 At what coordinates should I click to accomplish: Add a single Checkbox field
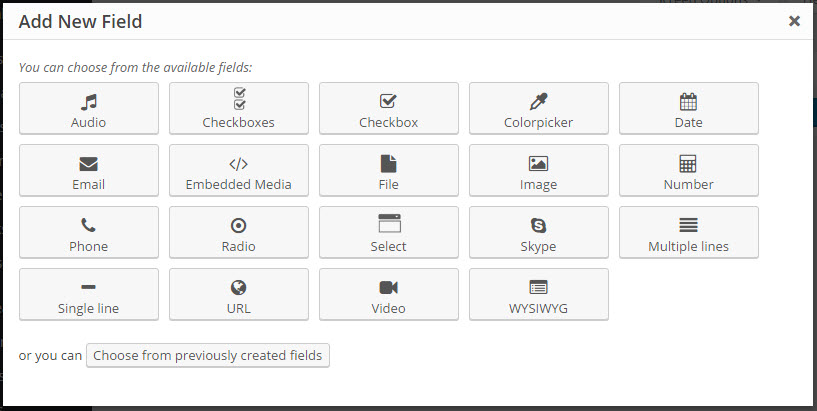coord(388,109)
